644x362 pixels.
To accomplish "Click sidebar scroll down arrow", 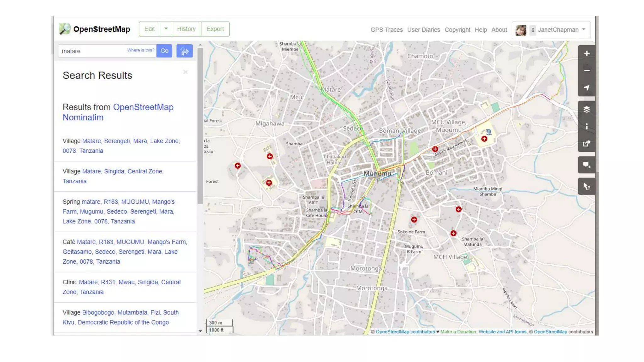I will tap(200, 331).
